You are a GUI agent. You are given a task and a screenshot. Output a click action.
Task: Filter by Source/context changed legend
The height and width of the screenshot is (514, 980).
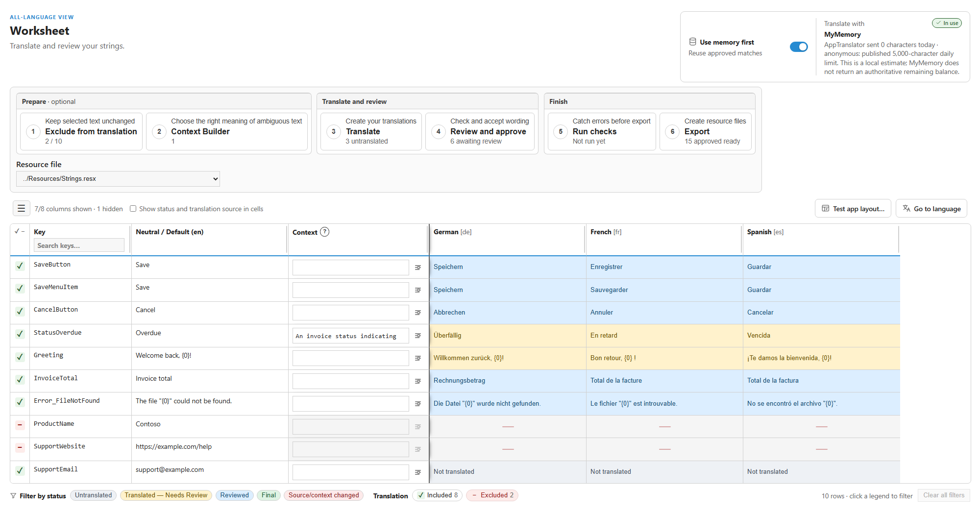coord(324,495)
